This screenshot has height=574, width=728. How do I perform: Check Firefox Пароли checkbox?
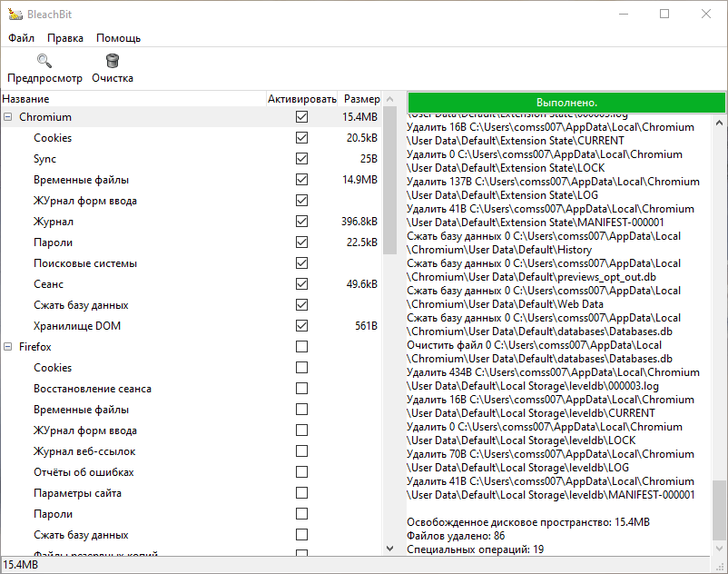(x=301, y=514)
